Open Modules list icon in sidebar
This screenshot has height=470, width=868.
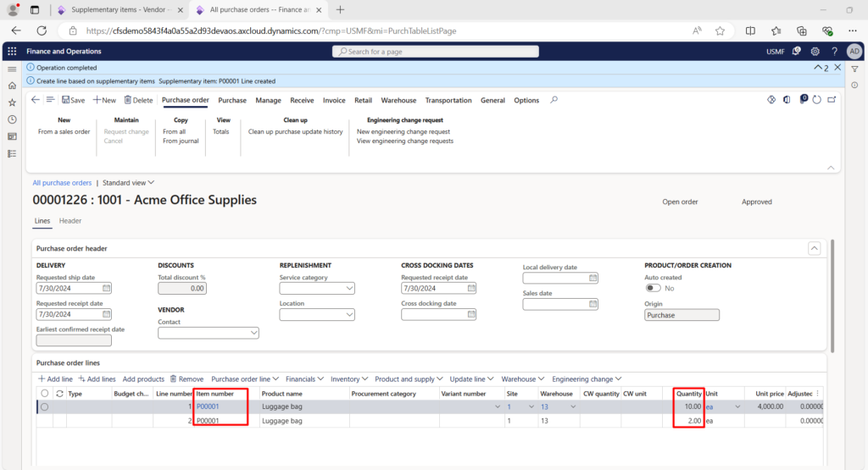[x=12, y=154]
